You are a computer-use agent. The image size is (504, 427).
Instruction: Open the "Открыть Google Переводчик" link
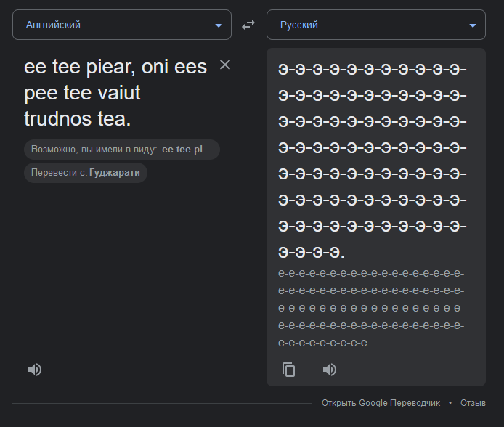[x=381, y=402]
